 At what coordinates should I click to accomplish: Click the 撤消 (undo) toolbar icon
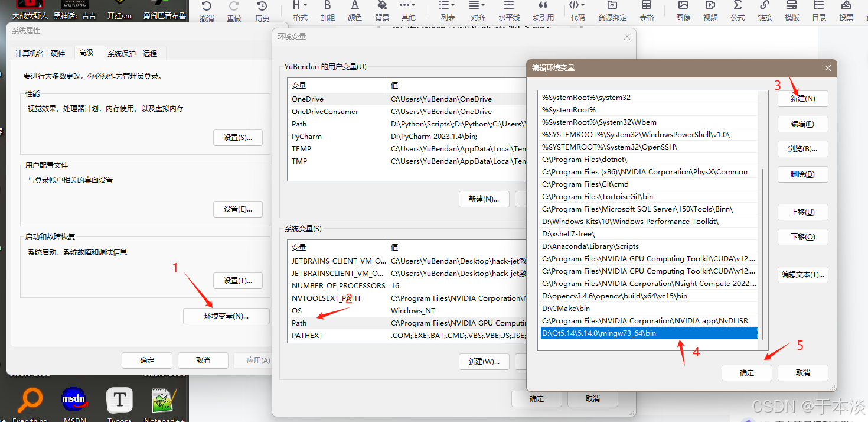(207, 7)
